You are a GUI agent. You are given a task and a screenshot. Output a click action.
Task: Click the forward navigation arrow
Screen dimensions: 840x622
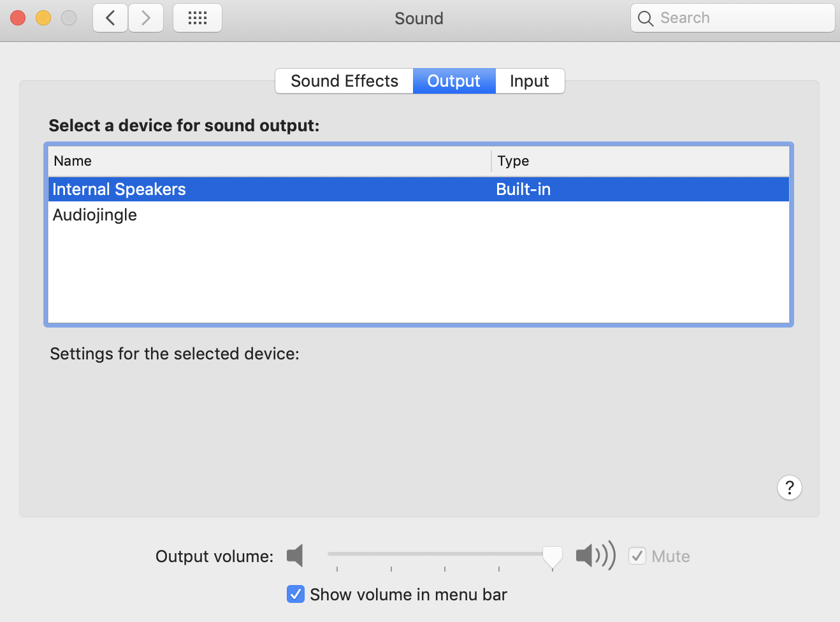tap(146, 18)
